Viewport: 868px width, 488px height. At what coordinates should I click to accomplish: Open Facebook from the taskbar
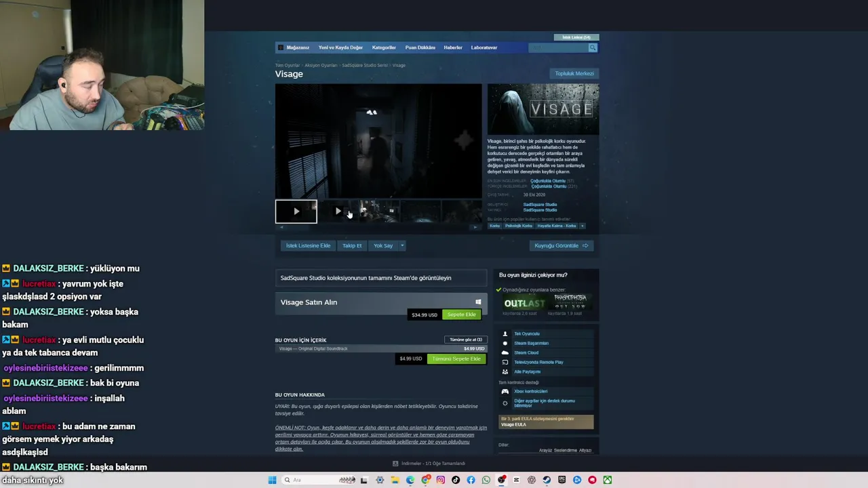[x=471, y=480]
